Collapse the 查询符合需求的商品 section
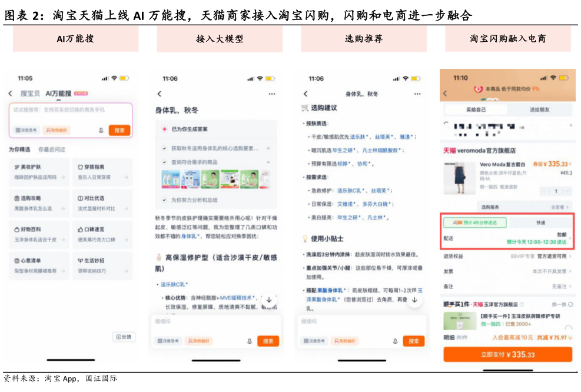This screenshot has height=392, width=581. 270,162
